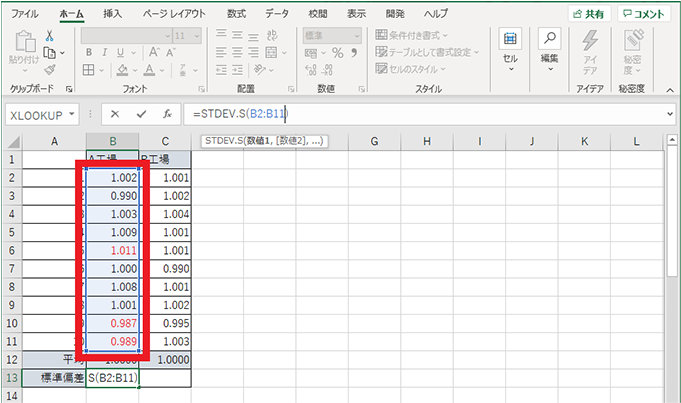
Task: Open the Cells (セル) menu button
Action: [x=510, y=51]
